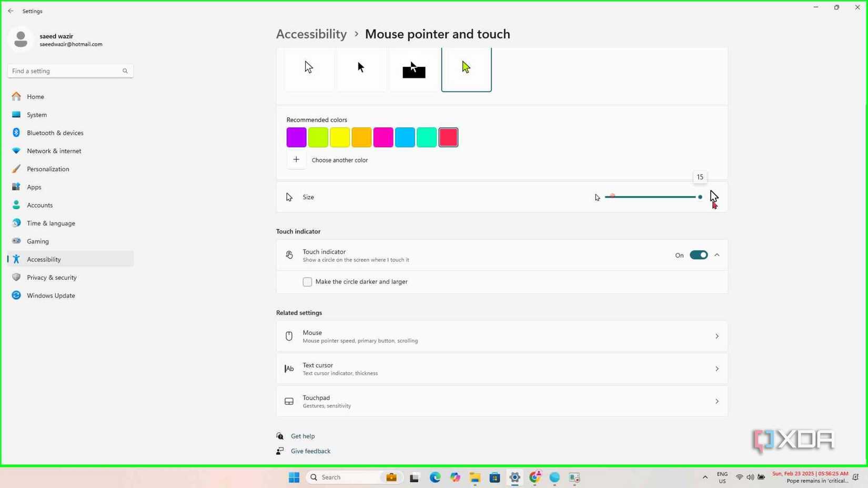Click the Get help link
Viewport: 868px width, 488px height.
pos(302,435)
